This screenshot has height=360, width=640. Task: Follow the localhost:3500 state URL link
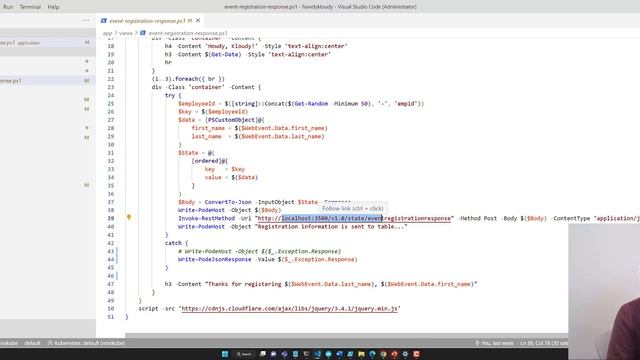pos(354,218)
